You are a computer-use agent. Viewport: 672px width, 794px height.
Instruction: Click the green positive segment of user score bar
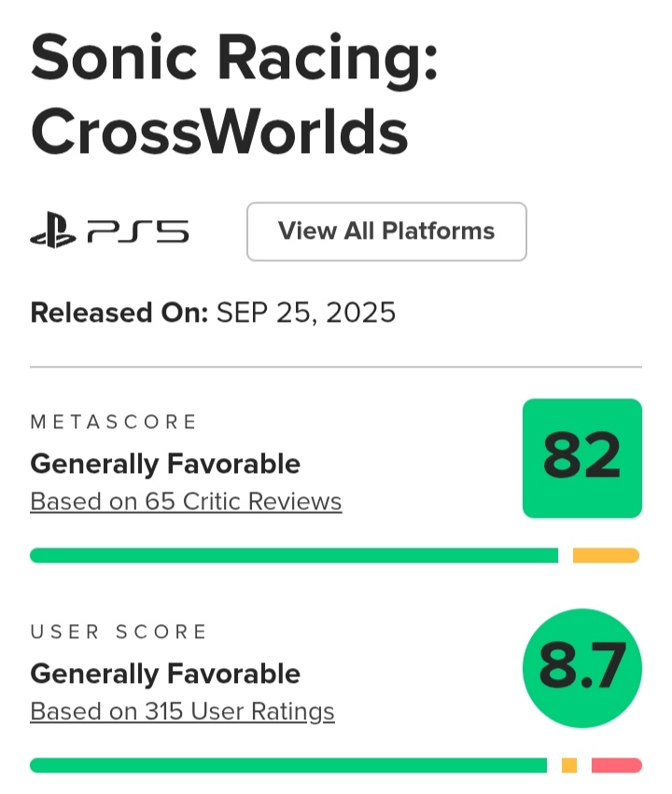point(287,766)
